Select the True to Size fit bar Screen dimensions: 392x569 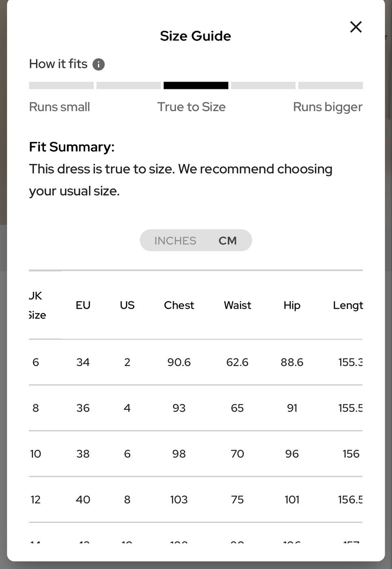point(196,85)
